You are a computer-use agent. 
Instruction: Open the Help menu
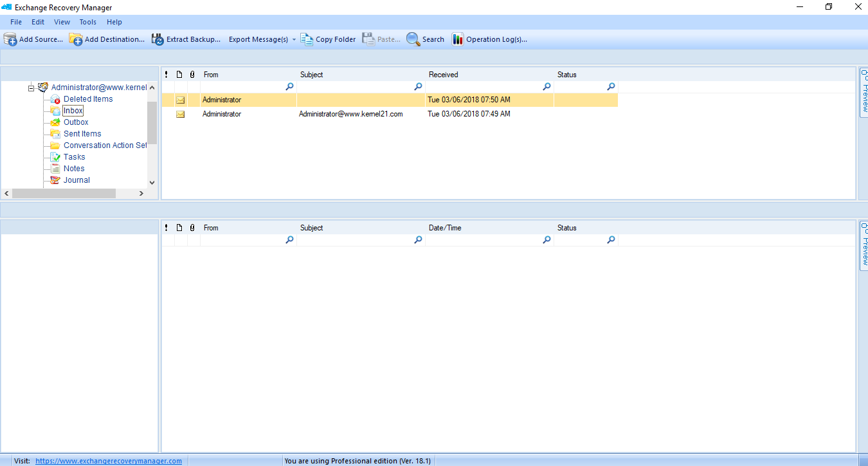pos(114,22)
